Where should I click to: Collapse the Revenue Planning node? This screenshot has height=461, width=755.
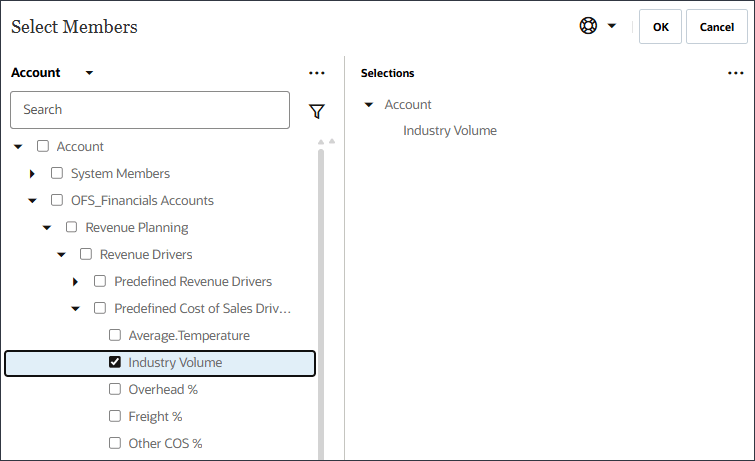click(47, 228)
